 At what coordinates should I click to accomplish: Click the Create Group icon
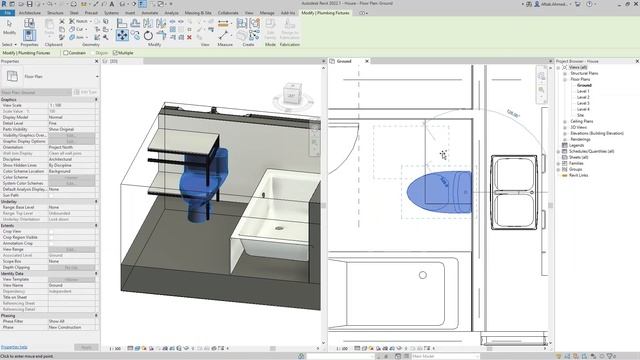[255, 23]
